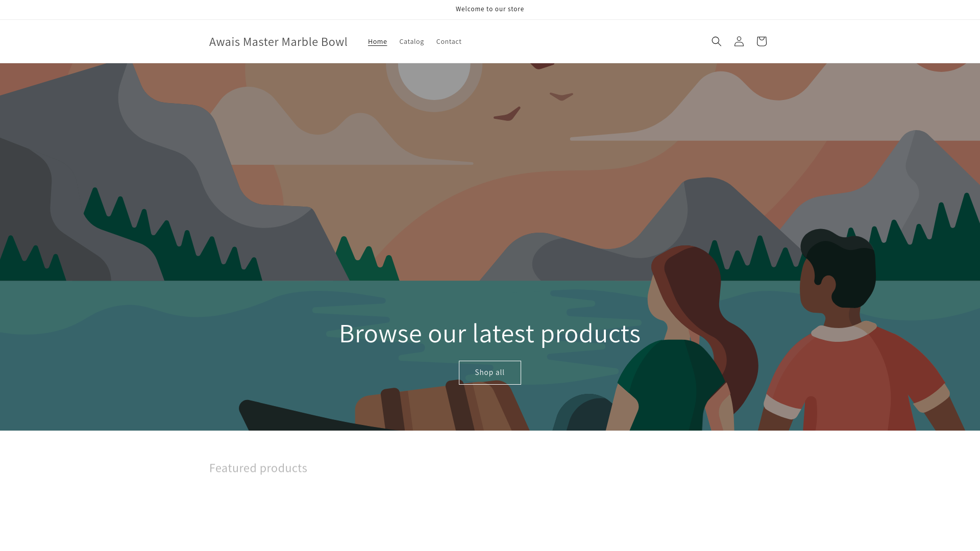
Task: Open the shopping cart icon
Action: [761, 41]
